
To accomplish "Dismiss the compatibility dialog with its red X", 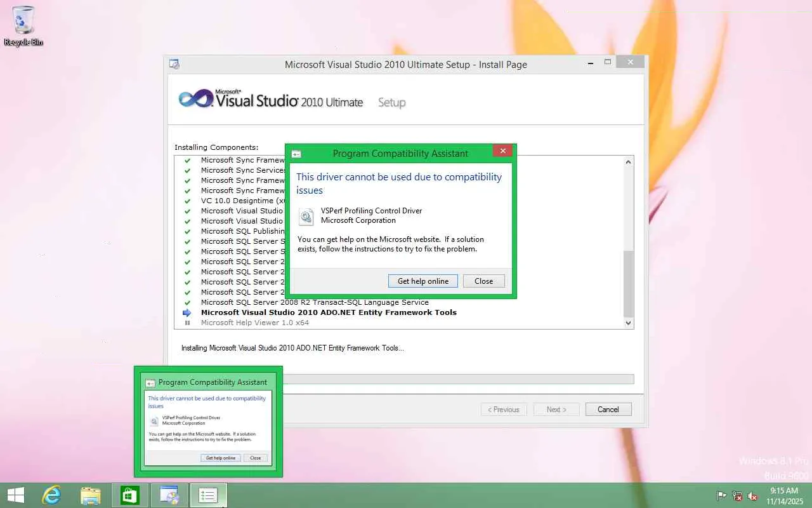I will [x=502, y=151].
